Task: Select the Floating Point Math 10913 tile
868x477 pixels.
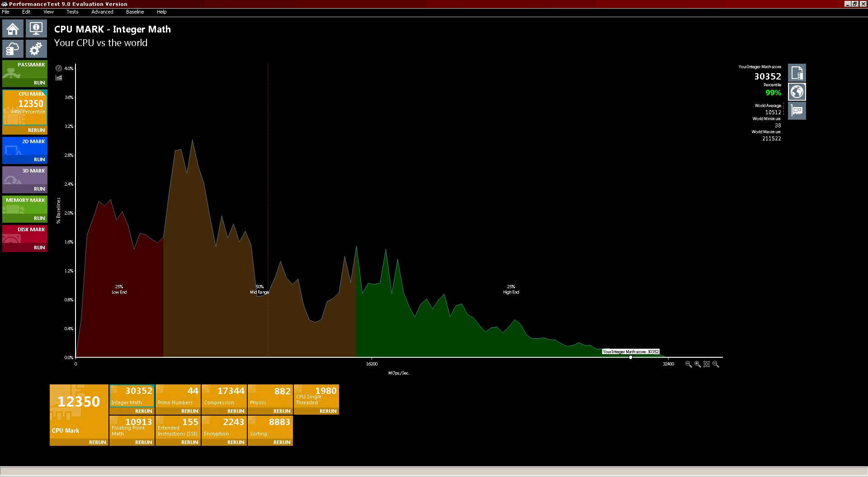Action: pos(132,427)
